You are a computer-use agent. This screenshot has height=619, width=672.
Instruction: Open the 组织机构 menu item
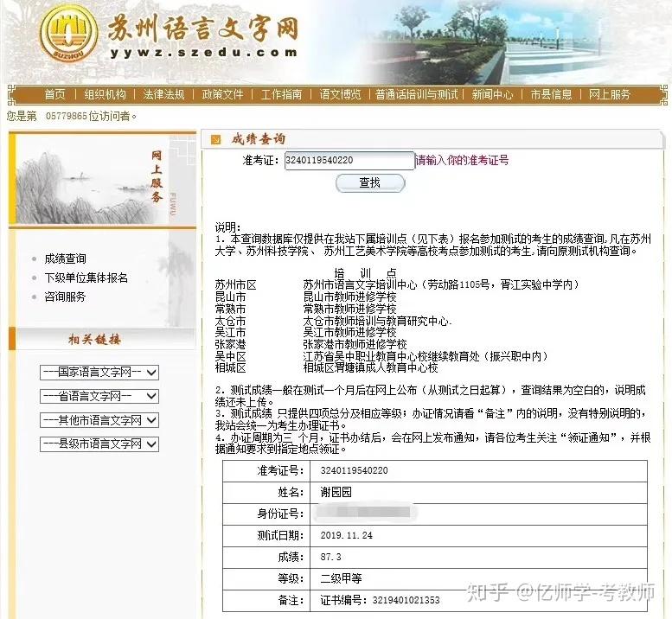click(x=105, y=94)
